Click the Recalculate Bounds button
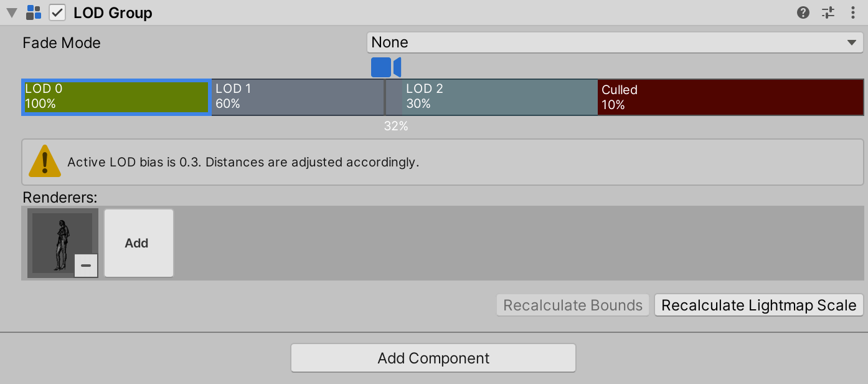Viewport: 868px width, 384px height. [573, 305]
